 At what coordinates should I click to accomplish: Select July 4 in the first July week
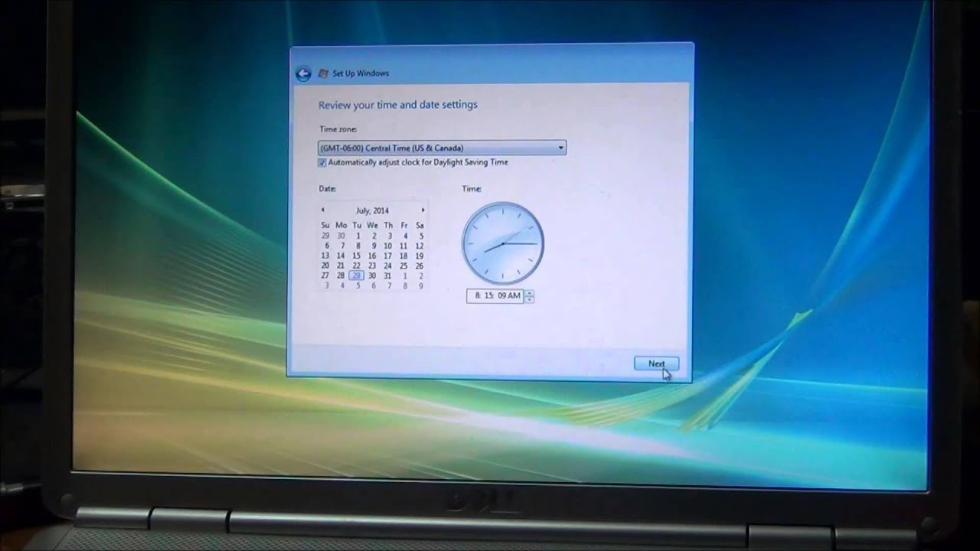pyautogui.click(x=405, y=236)
